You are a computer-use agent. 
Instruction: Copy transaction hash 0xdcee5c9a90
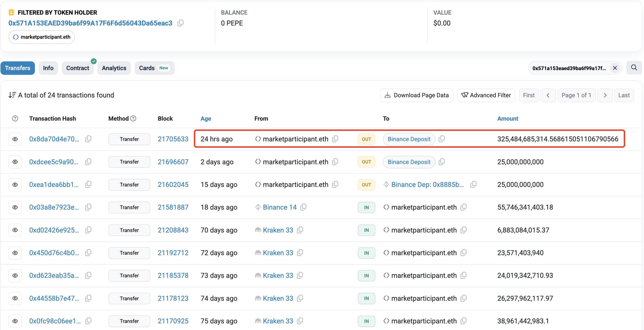(88, 162)
